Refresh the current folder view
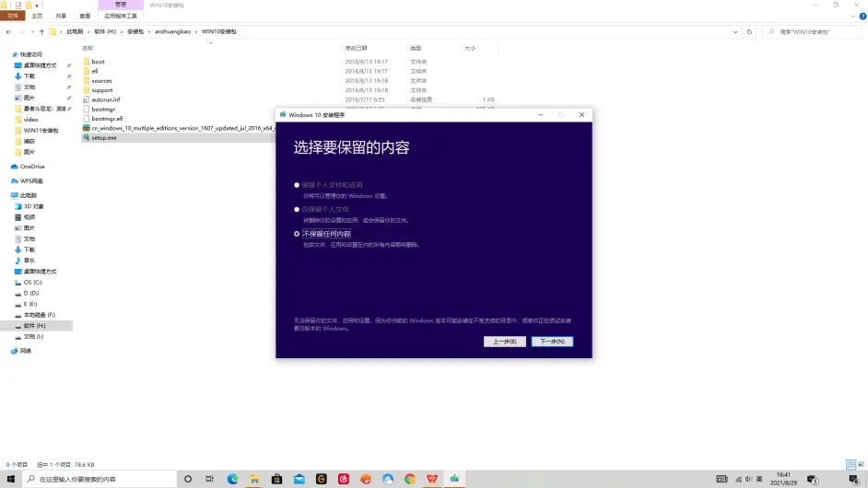This screenshot has width=868, height=488. 749,31
